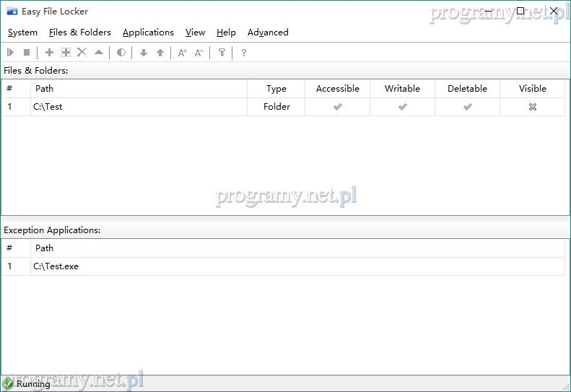The width and height of the screenshot is (571, 392).
Task: Expand the Advanced menu
Action: click(268, 32)
